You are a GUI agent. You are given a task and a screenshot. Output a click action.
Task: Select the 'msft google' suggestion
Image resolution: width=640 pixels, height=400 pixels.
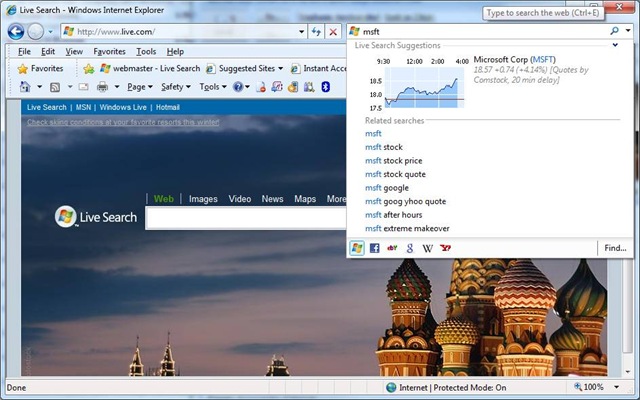387,188
